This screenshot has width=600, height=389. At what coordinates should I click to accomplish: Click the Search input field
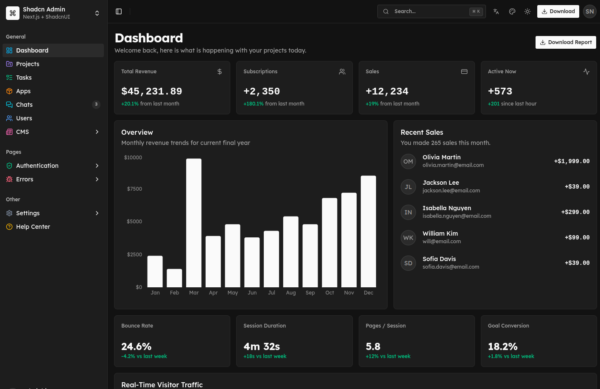(431, 11)
